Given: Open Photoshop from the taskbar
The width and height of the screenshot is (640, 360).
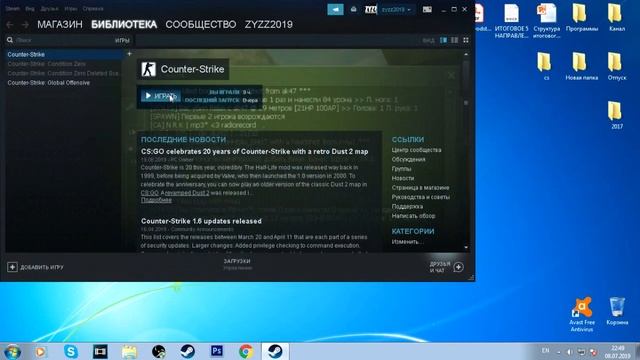Looking at the screenshot, I should tap(217, 351).
